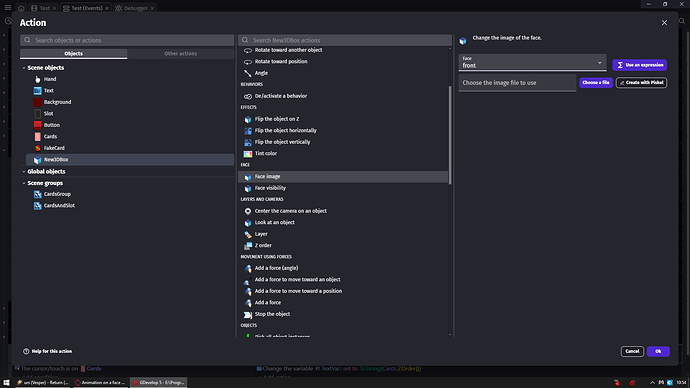Collapse the Scene groups section
690x388 pixels.
(24, 183)
